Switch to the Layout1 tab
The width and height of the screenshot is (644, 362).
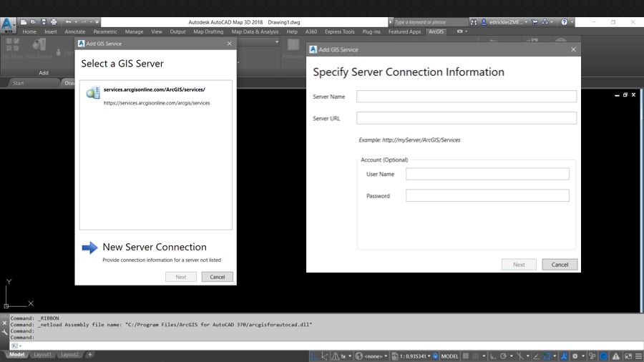tap(43, 354)
